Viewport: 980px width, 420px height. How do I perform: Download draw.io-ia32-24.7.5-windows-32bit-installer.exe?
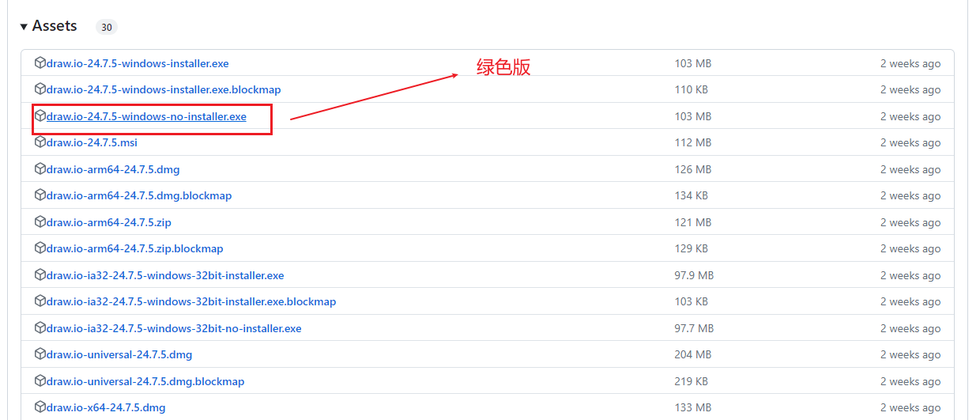tap(165, 275)
